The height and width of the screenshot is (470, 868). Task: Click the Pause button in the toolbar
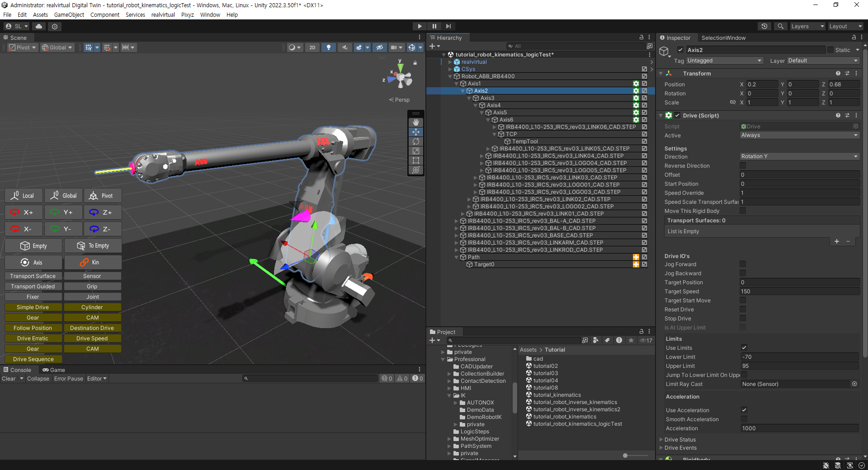pos(434,26)
